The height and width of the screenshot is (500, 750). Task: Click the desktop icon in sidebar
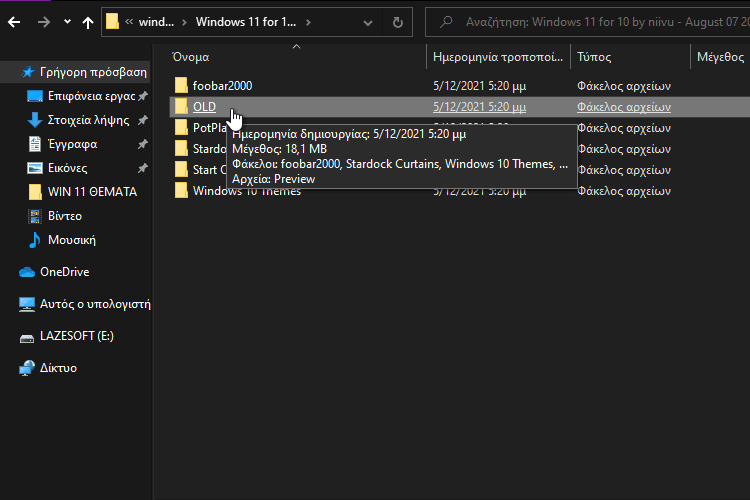point(34,96)
